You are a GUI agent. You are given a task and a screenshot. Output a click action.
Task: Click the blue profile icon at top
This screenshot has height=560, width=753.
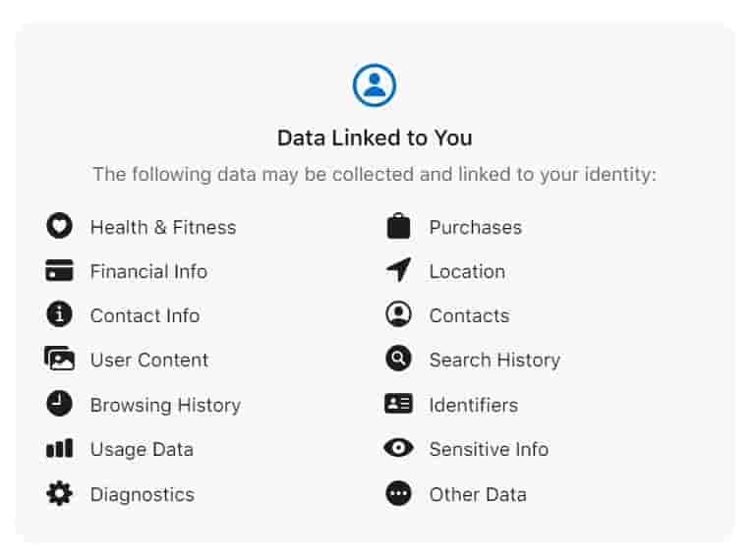[x=375, y=85]
